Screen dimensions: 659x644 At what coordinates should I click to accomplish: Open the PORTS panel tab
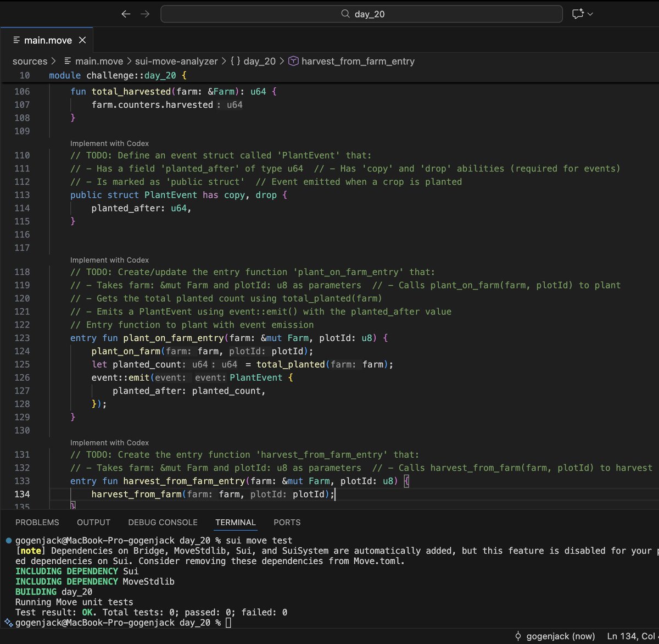287,523
